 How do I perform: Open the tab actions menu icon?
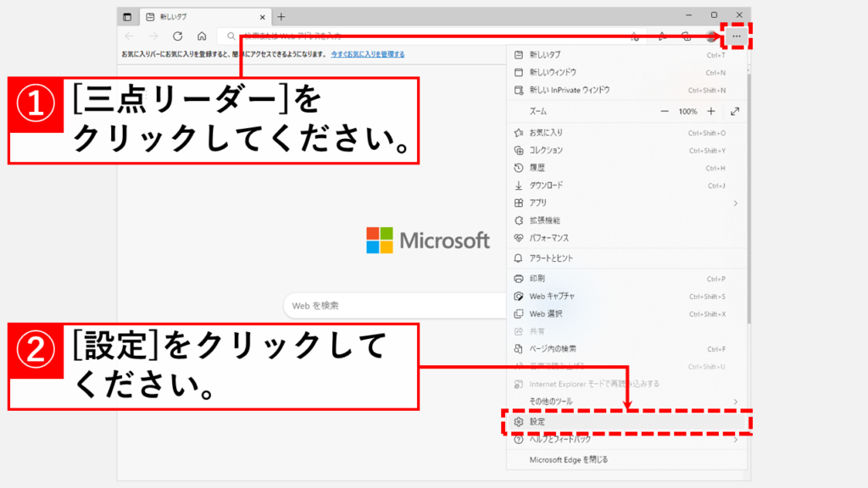[127, 17]
